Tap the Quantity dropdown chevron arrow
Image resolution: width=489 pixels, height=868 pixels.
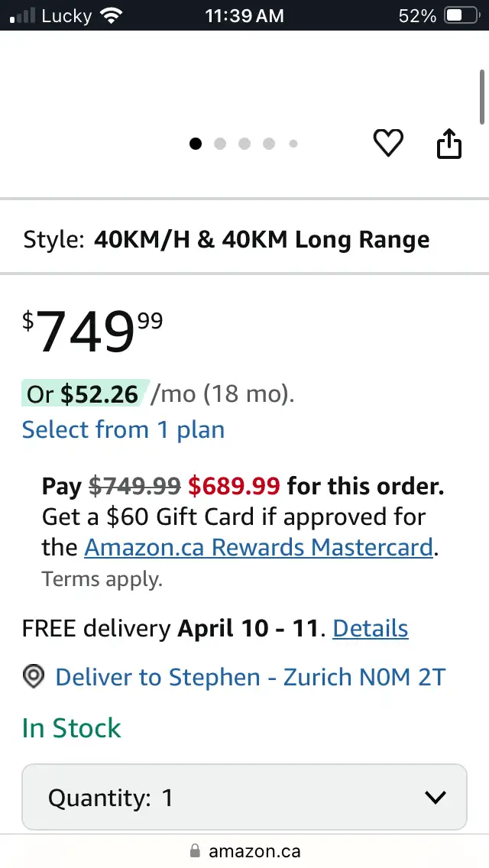(435, 798)
